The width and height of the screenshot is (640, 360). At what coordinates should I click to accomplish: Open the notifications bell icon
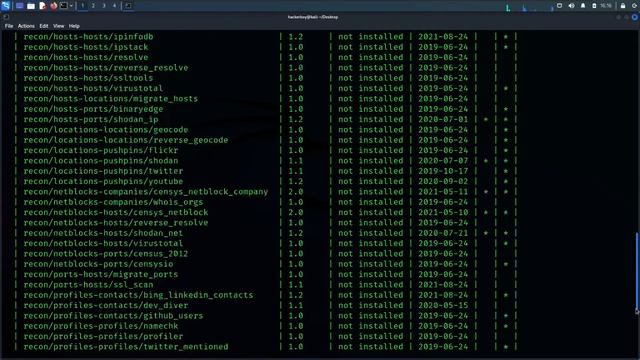[x=583, y=6]
